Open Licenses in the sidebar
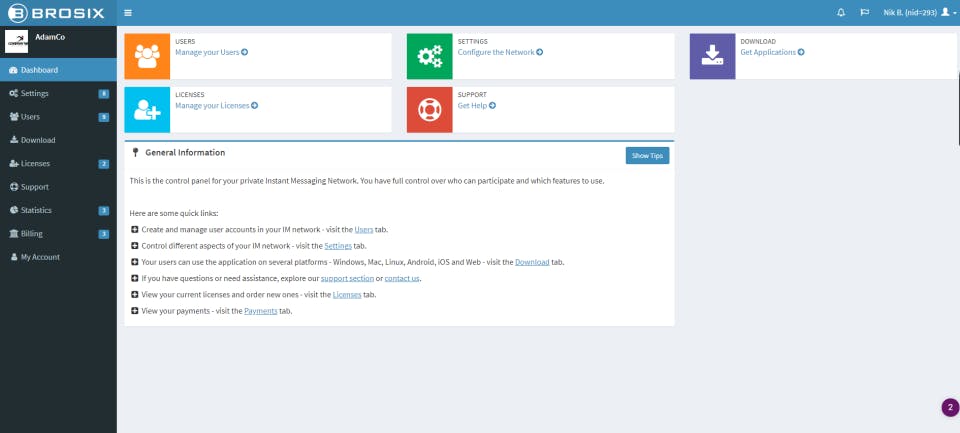The width and height of the screenshot is (960, 433). (x=58, y=164)
